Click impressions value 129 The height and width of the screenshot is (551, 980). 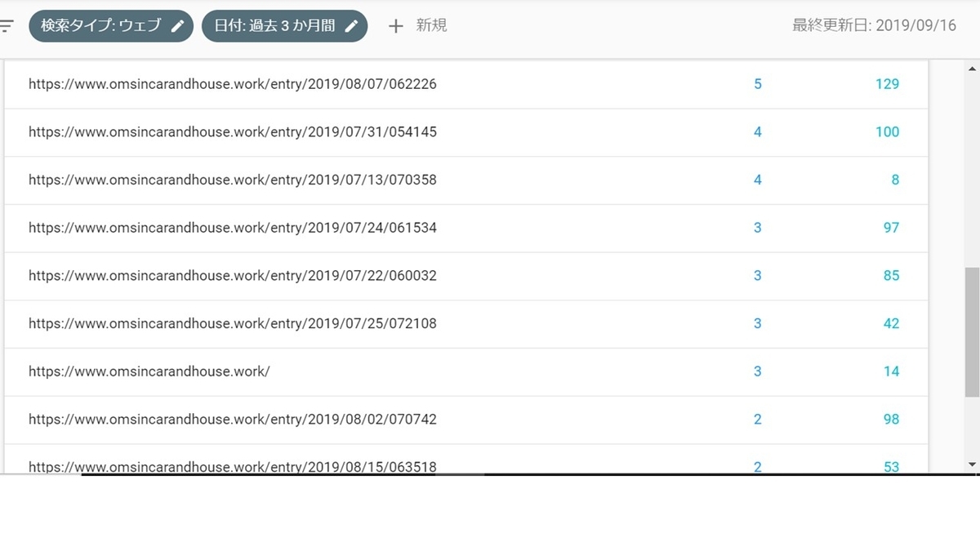tap(887, 84)
